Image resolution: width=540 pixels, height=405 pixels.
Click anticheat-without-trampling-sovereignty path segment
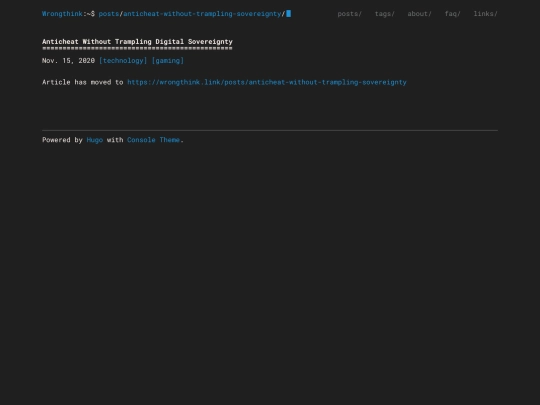point(202,14)
